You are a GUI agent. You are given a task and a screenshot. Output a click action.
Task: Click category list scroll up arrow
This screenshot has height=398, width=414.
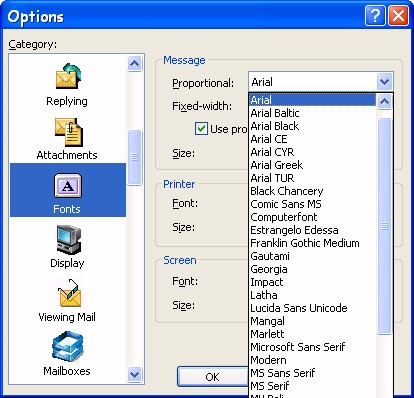[134, 63]
